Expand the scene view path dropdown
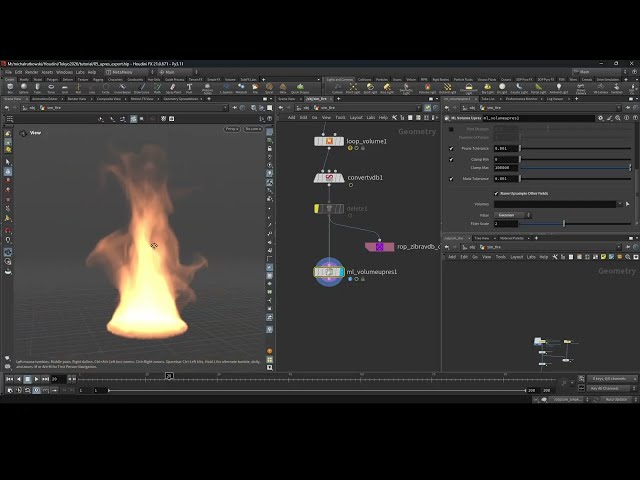Image resolution: width=640 pixels, height=480 pixels. (225, 108)
